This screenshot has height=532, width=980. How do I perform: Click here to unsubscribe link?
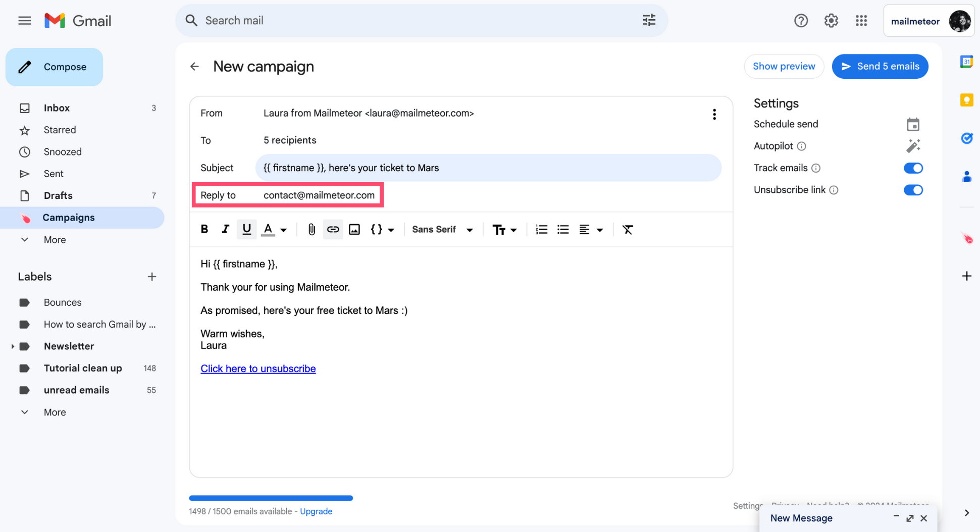258,368
